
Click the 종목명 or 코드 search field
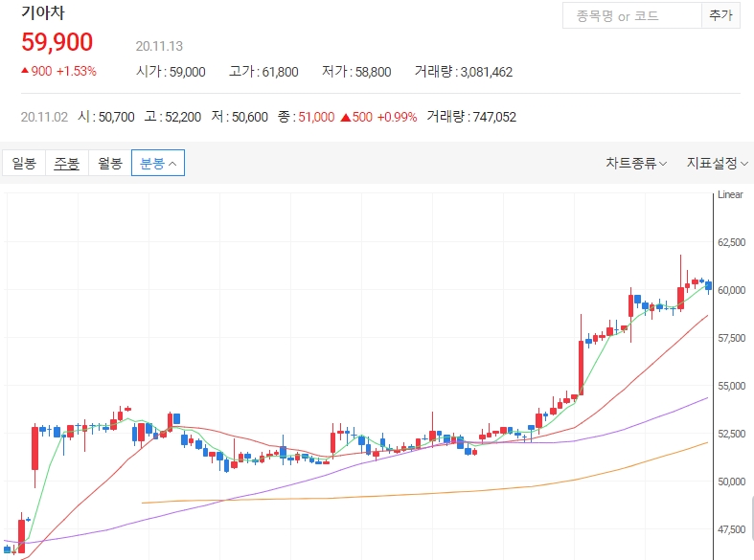pos(632,16)
